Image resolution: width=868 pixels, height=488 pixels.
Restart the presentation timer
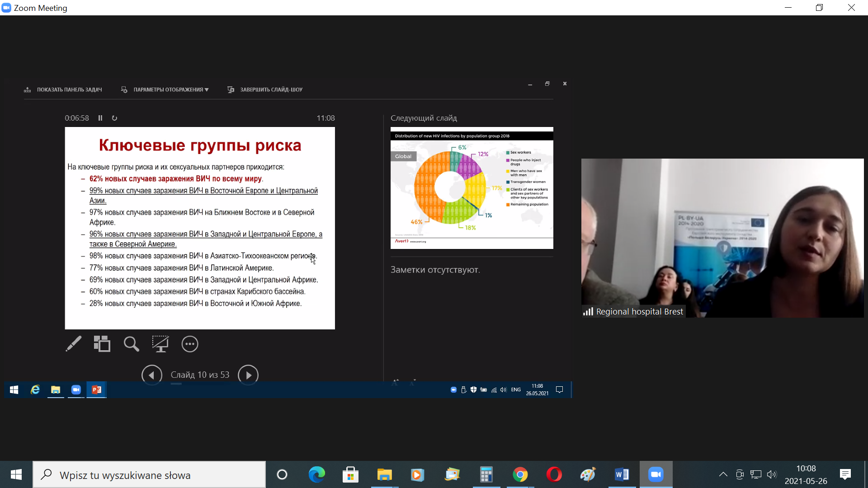[x=114, y=118]
